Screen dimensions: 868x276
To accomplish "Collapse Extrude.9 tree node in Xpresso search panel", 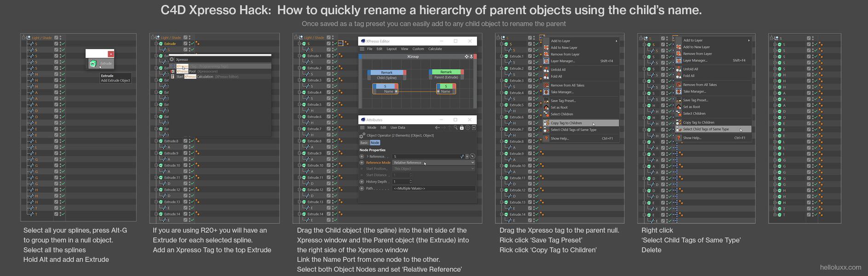I will click(156, 153).
